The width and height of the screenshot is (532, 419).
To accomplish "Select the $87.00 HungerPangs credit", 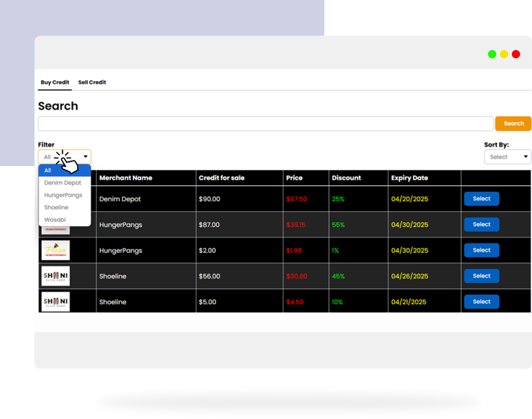I will point(481,224).
